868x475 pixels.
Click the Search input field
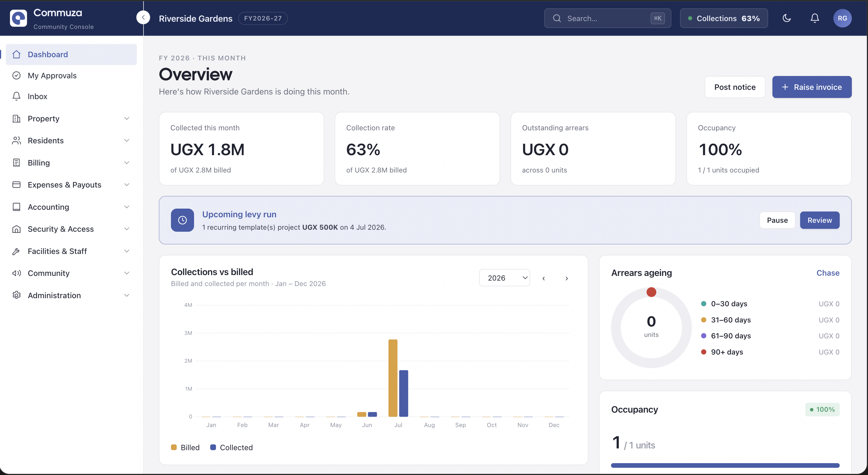608,18
